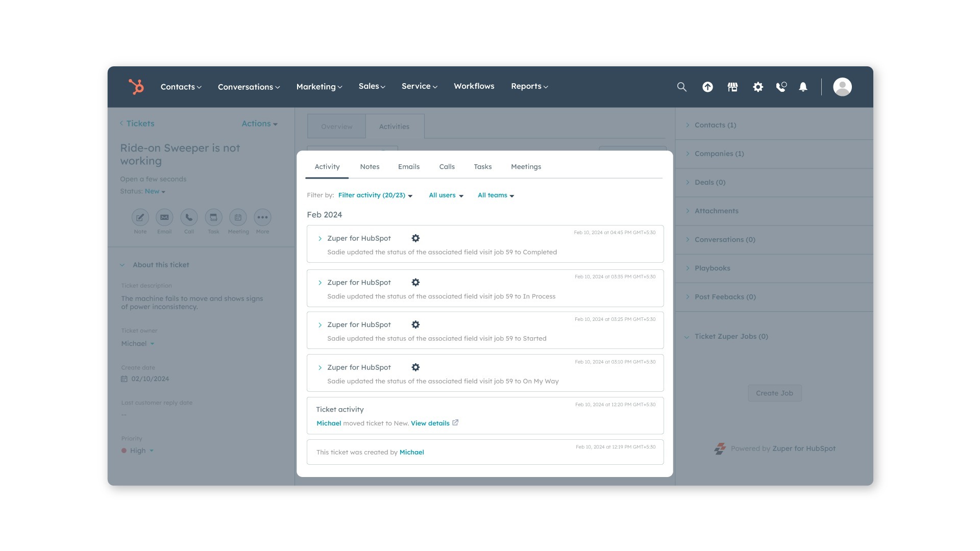Click gear icon on Completed status activity
The width and height of the screenshot is (980, 551).
[415, 238]
